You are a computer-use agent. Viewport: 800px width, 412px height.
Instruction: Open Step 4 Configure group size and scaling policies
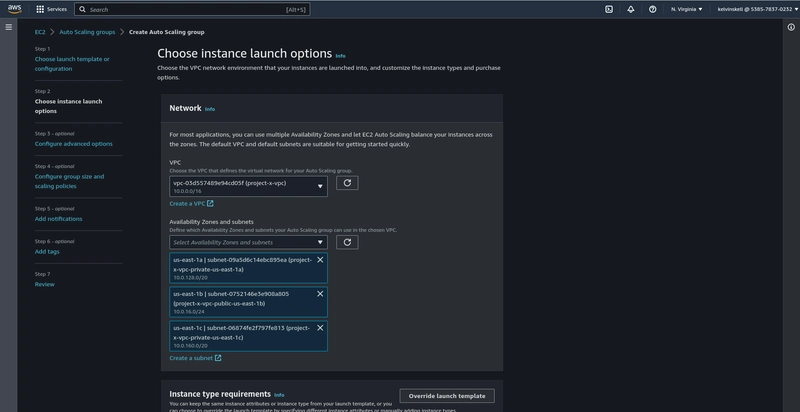tap(69, 181)
